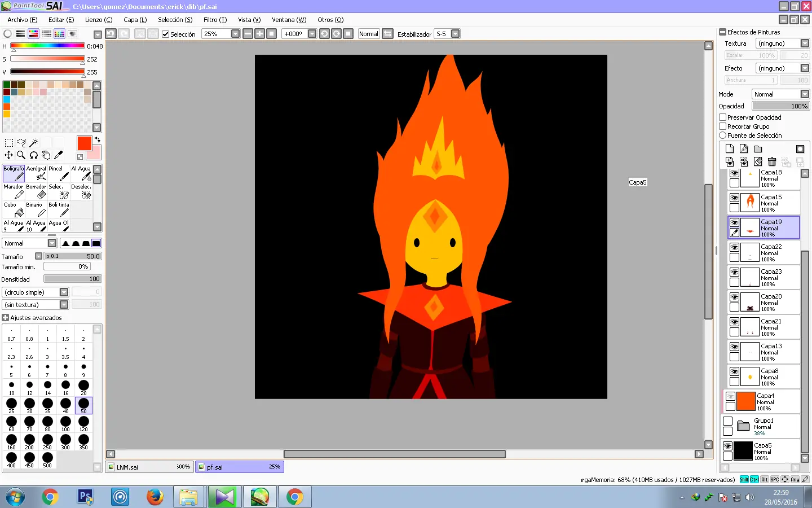Select the zoom magnifier tool

click(21, 155)
